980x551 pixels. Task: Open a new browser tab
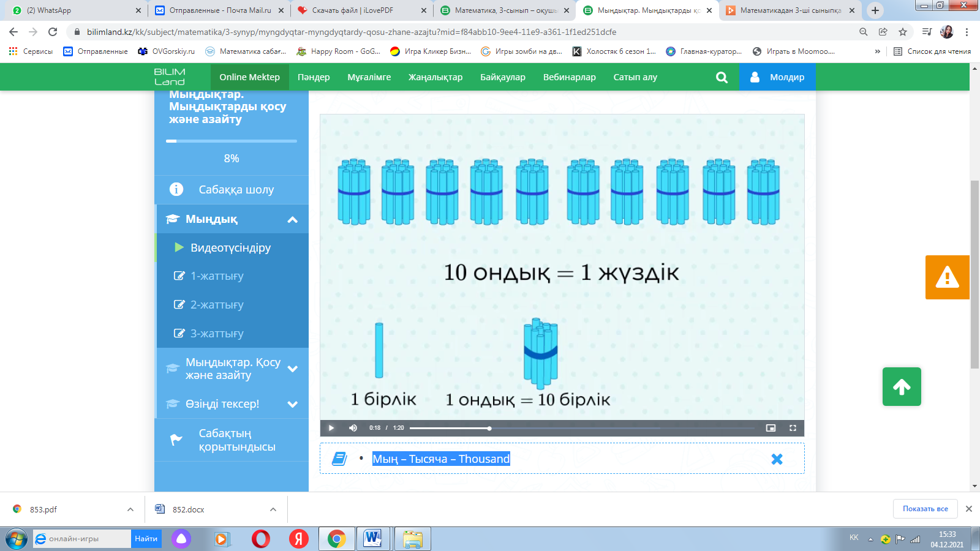[x=875, y=10]
